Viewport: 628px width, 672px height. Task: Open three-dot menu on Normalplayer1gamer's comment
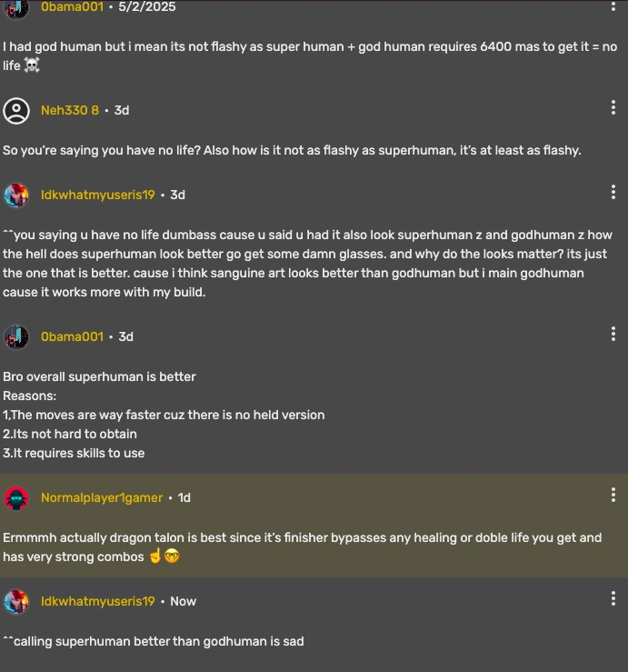coord(613,495)
